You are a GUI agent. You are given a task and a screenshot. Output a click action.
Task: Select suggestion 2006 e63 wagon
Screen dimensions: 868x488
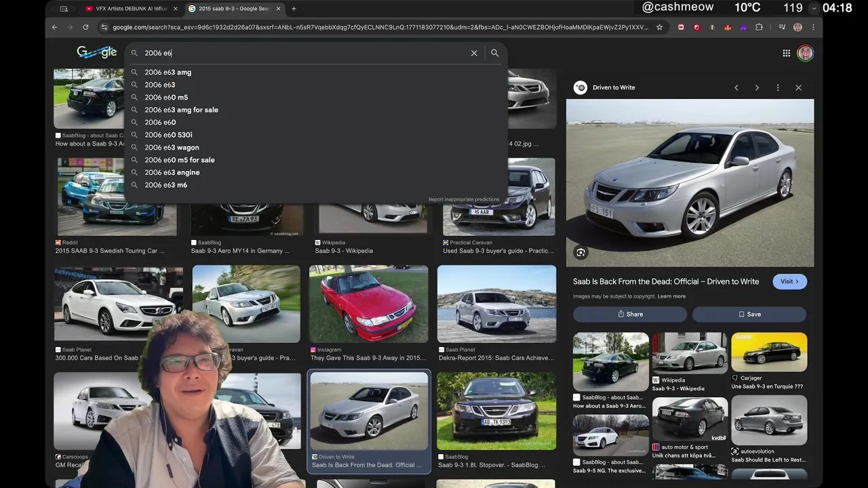tap(172, 147)
